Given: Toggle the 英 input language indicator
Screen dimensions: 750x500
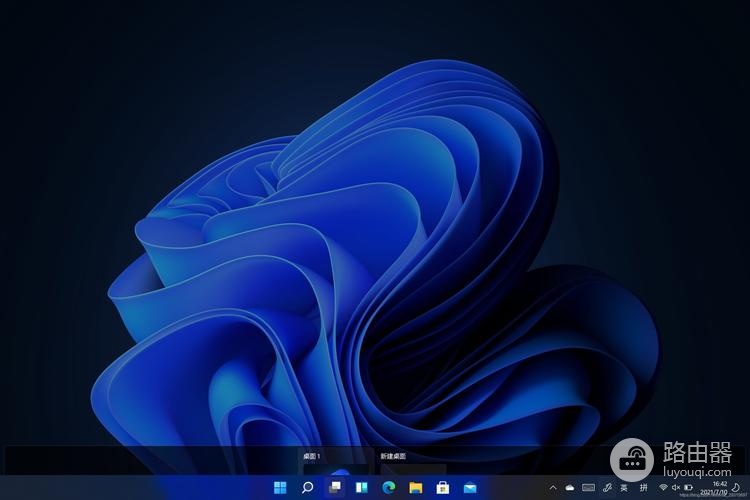Looking at the screenshot, I should [x=624, y=488].
